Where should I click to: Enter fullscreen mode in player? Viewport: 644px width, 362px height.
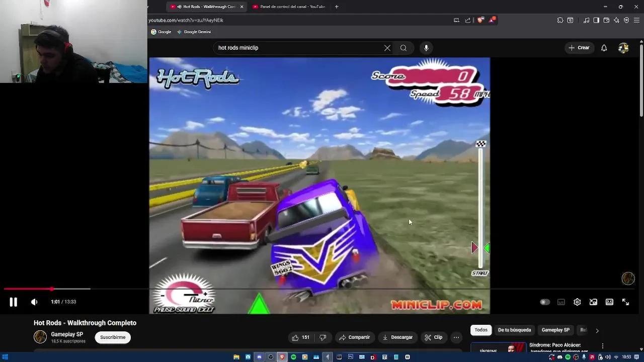tap(625, 302)
